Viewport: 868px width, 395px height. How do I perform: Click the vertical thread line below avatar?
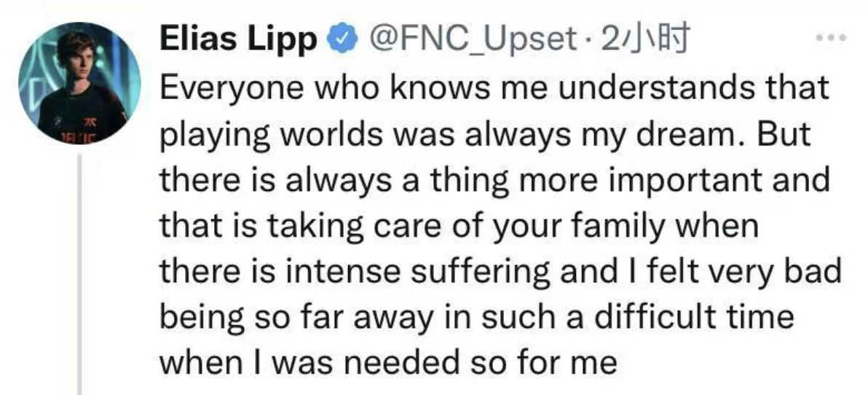point(79,274)
